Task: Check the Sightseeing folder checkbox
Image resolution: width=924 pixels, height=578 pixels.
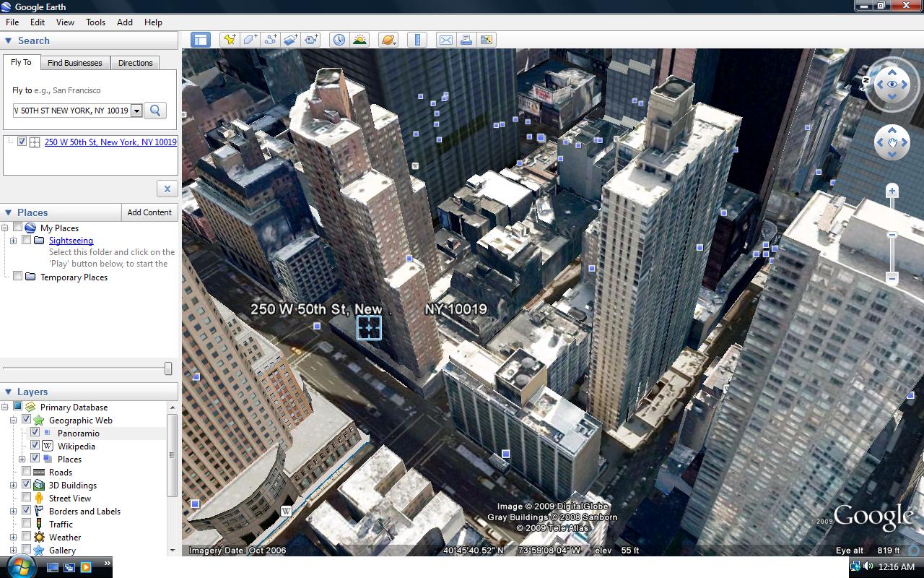Action: click(x=26, y=241)
